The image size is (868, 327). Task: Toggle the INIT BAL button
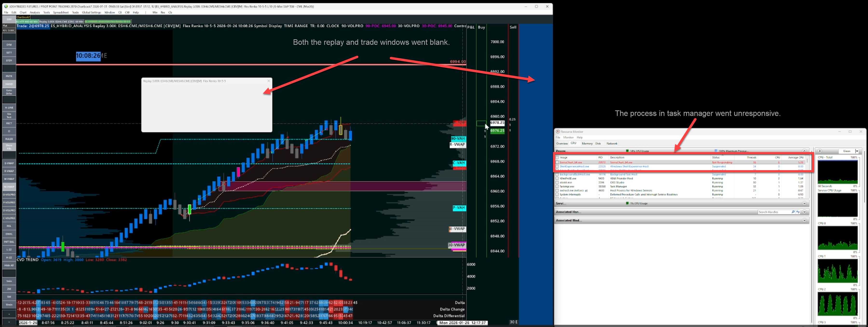[9, 242]
